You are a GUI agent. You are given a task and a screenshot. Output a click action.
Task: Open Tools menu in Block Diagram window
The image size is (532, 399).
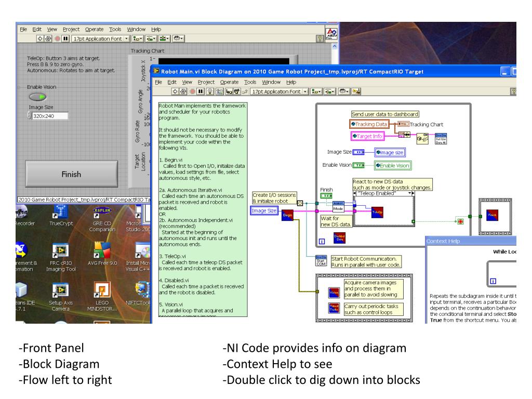click(x=250, y=82)
